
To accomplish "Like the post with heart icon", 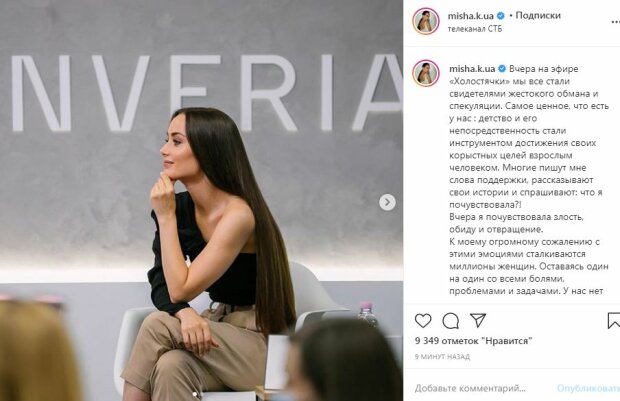I will click(x=423, y=320).
